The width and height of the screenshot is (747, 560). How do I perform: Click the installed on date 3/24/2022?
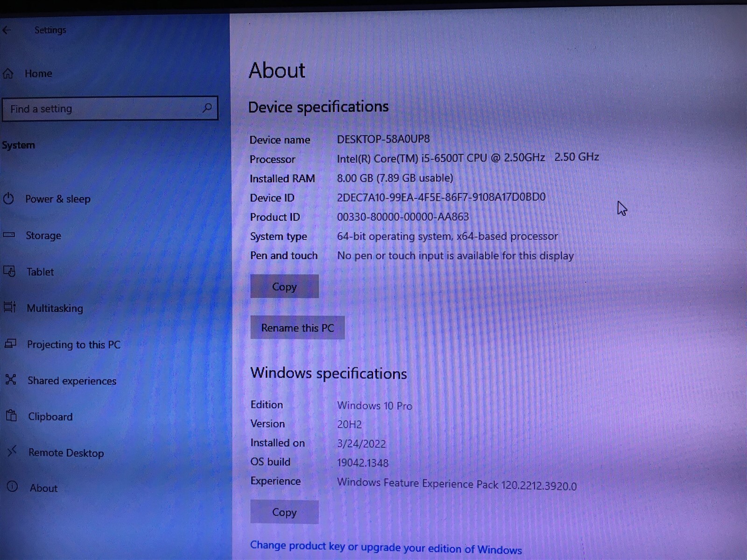(x=361, y=444)
